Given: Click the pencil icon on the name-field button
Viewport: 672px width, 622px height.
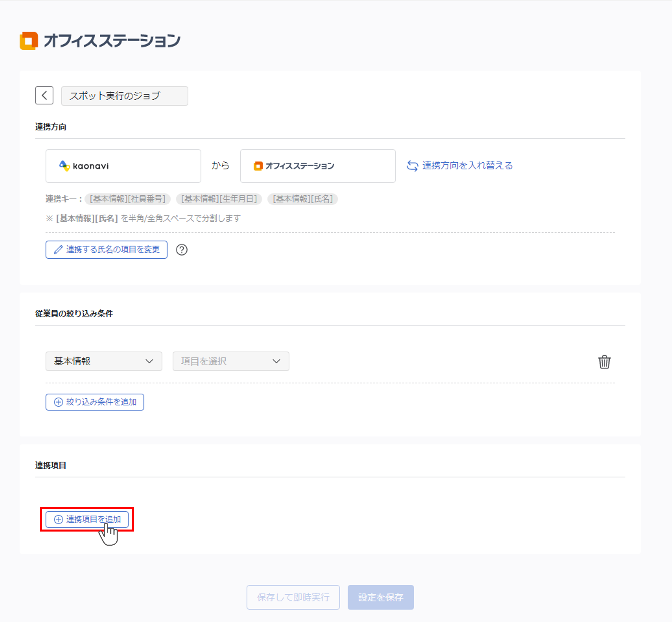Looking at the screenshot, I should pyautogui.click(x=58, y=250).
